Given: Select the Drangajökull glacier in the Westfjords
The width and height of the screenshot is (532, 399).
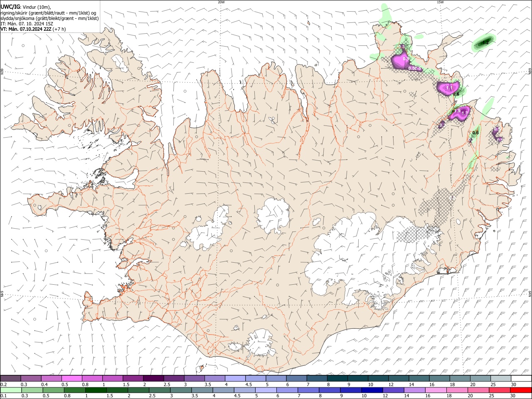Looking at the screenshot, I should point(121,63).
